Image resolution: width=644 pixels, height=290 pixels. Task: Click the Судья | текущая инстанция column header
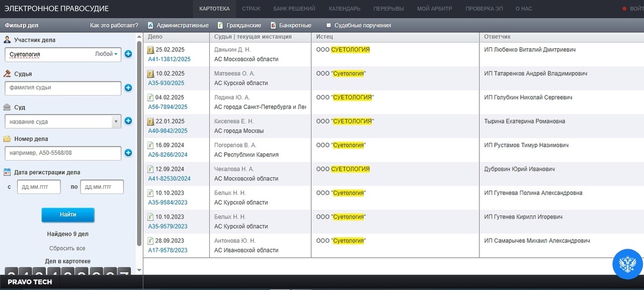(x=260, y=37)
